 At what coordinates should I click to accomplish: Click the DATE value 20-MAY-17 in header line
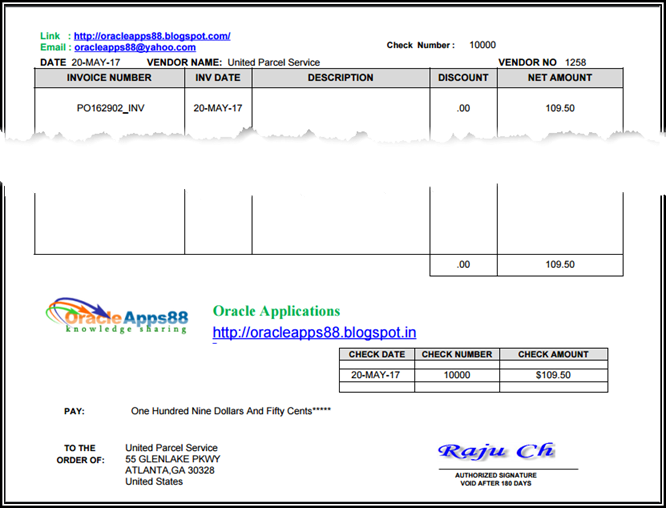(96, 62)
